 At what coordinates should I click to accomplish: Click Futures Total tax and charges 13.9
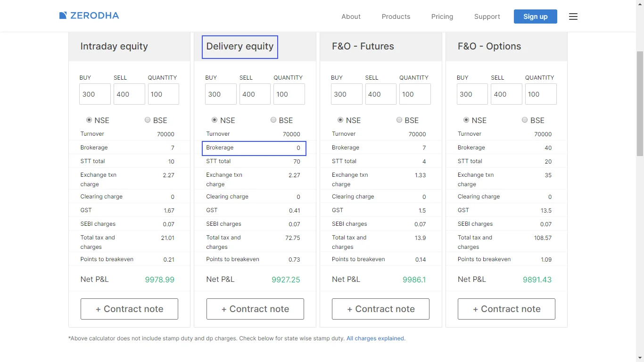pos(421,238)
